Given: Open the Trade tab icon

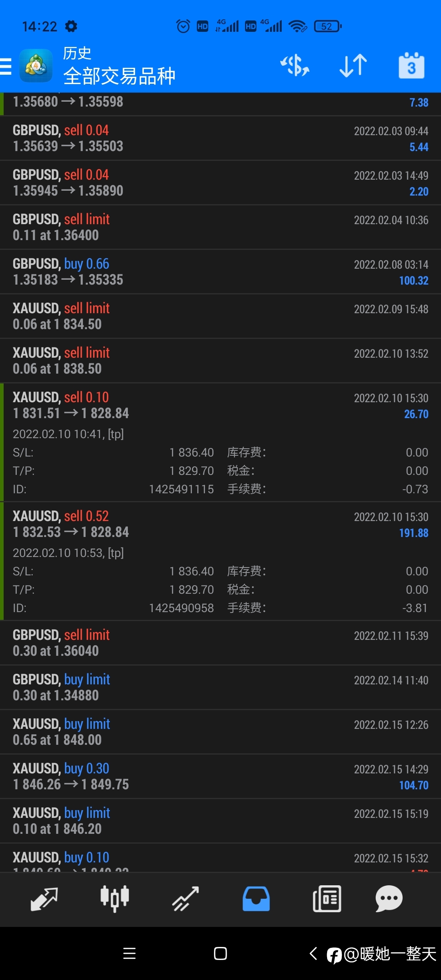Looking at the screenshot, I should click(x=185, y=899).
